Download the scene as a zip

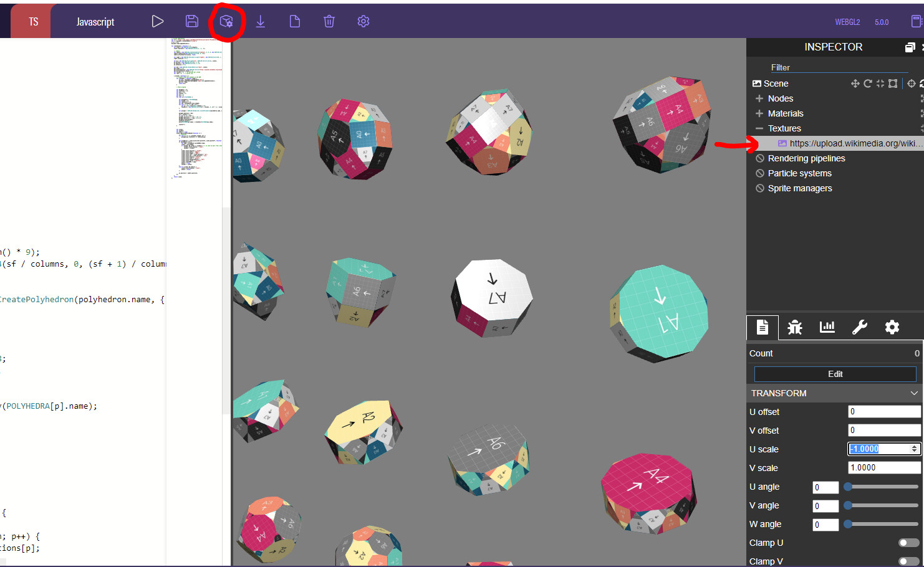[x=261, y=21]
